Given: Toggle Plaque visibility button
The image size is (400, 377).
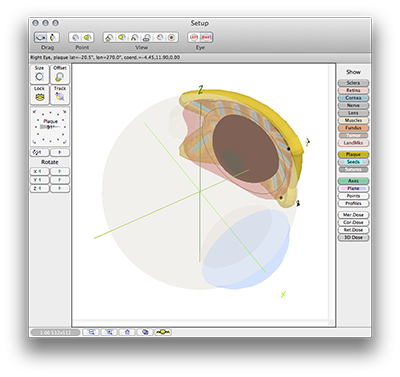Looking at the screenshot, I should point(353,154).
